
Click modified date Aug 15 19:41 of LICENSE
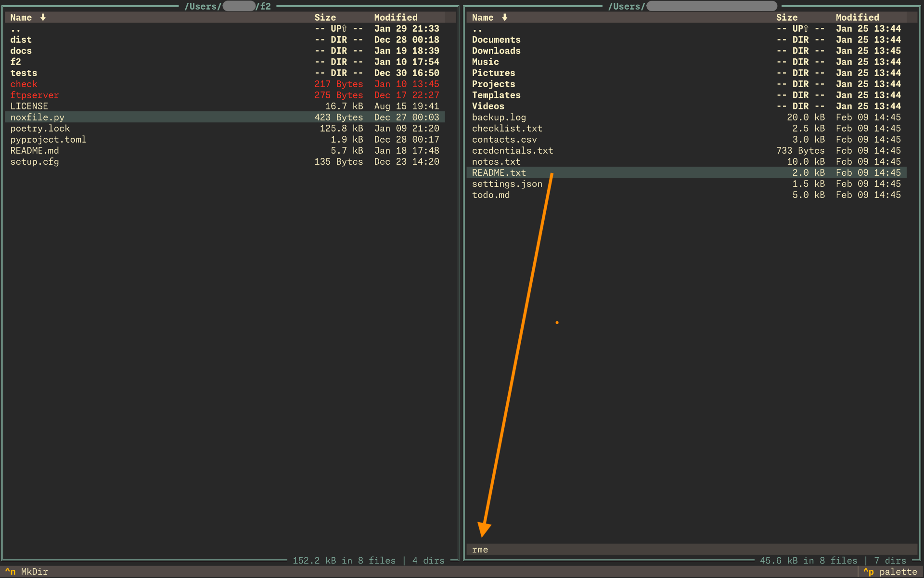pos(407,106)
